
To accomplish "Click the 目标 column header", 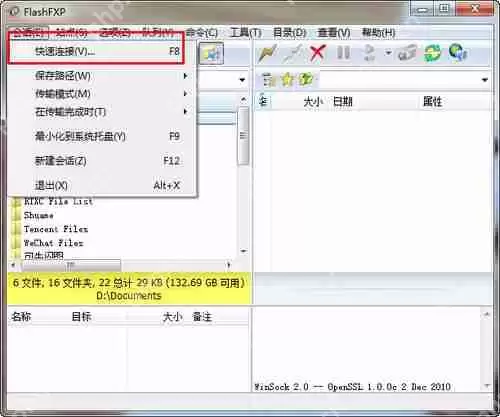I will point(81,317).
